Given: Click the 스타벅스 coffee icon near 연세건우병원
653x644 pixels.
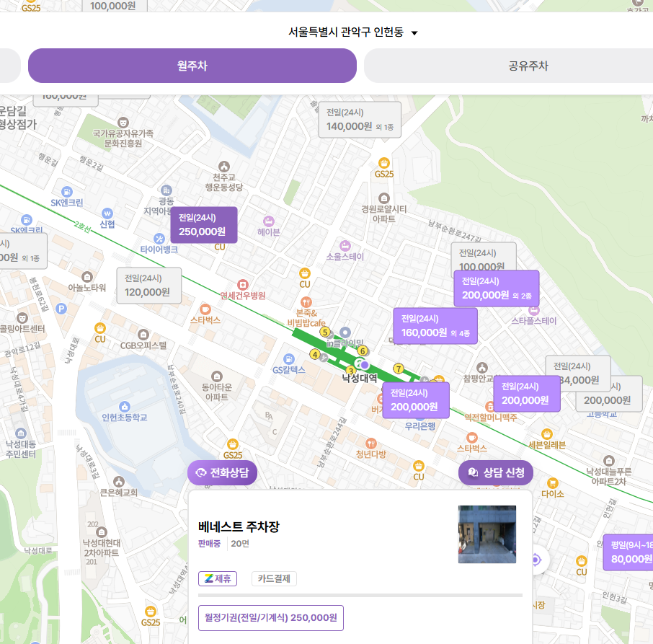Looking at the screenshot, I should click(205, 309).
